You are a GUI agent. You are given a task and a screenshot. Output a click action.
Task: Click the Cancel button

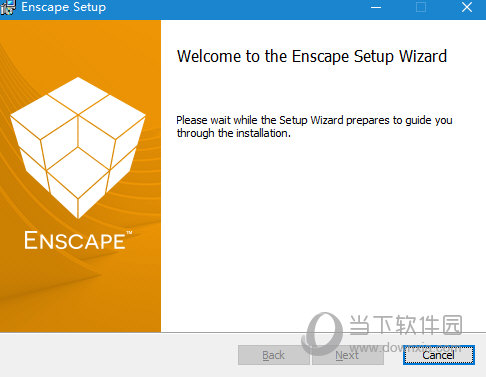tap(438, 355)
